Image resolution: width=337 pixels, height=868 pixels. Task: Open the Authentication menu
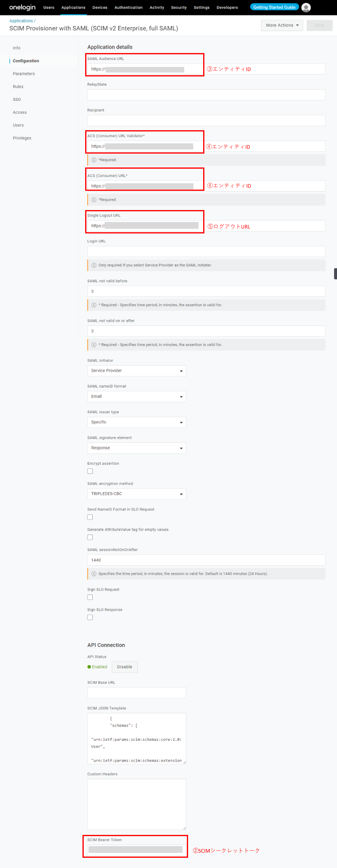128,7
